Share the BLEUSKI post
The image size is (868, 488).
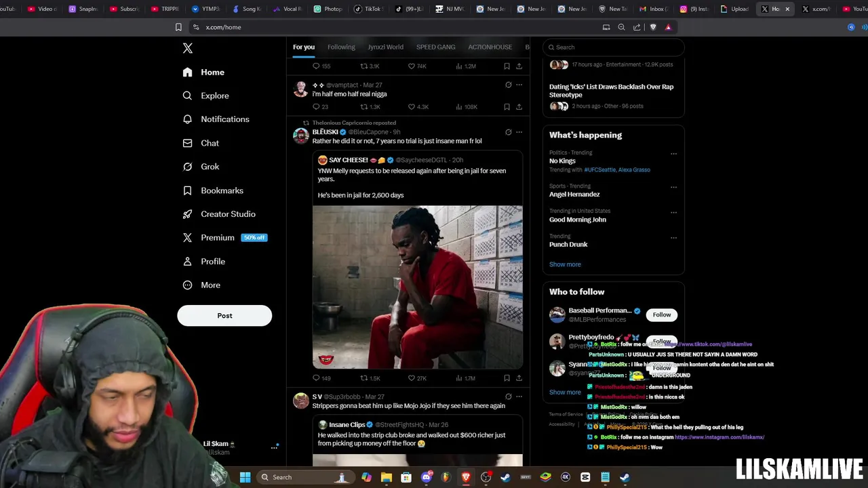[x=519, y=378]
